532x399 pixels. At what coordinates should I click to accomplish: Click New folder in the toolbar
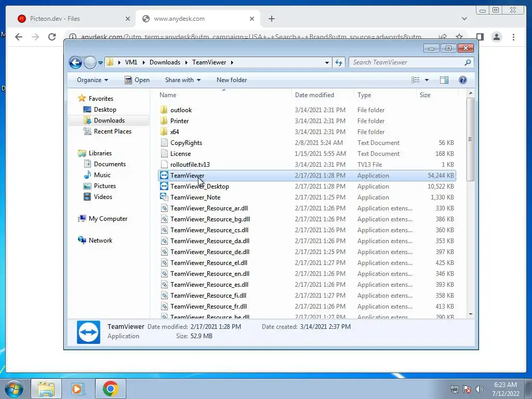coord(232,80)
